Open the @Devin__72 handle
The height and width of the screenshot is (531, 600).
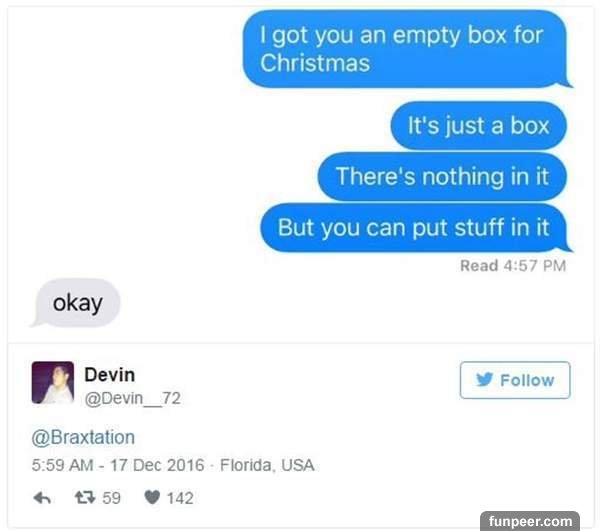[x=132, y=398]
